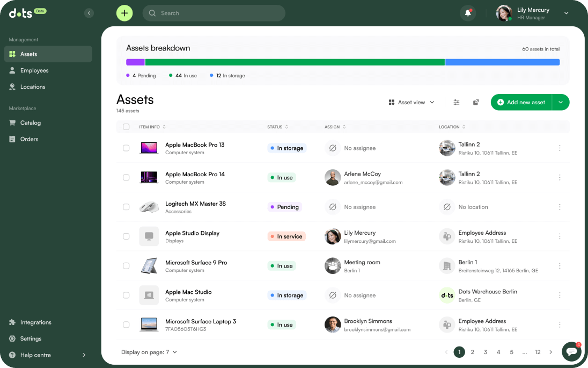This screenshot has height=368, width=588.
Task: Sort by ASSIGN column
Action: pyautogui.click(x=335, y=127)
